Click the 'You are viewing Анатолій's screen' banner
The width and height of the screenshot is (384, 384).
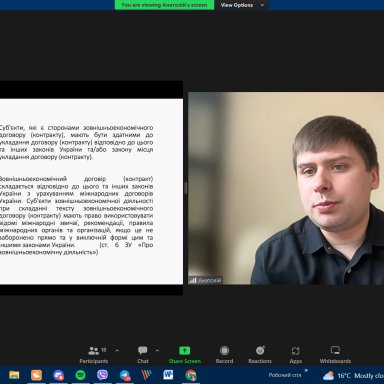(164, 5)
